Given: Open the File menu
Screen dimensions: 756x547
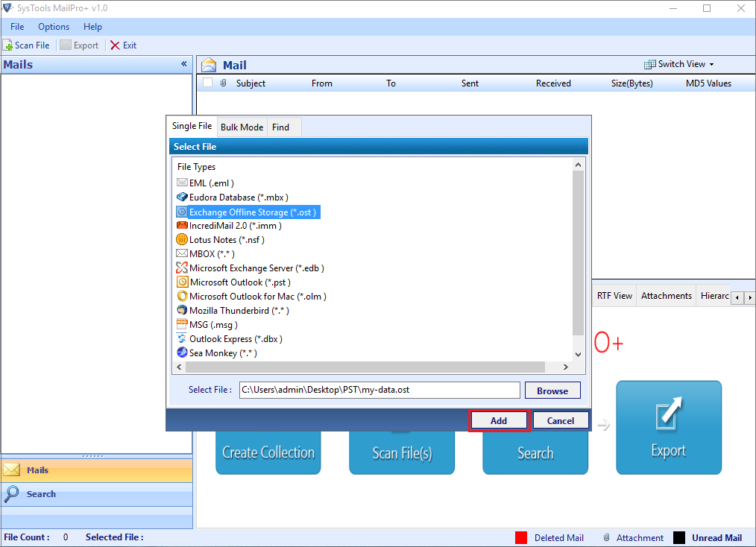Looking at the screenshot, I should click(17, 27).
